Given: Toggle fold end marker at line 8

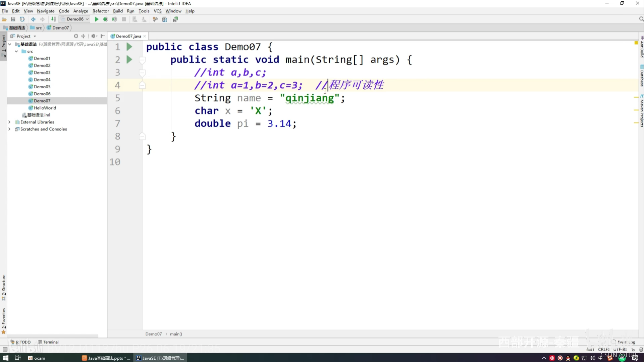Looking at the screenshot, I should click(142, 136).
